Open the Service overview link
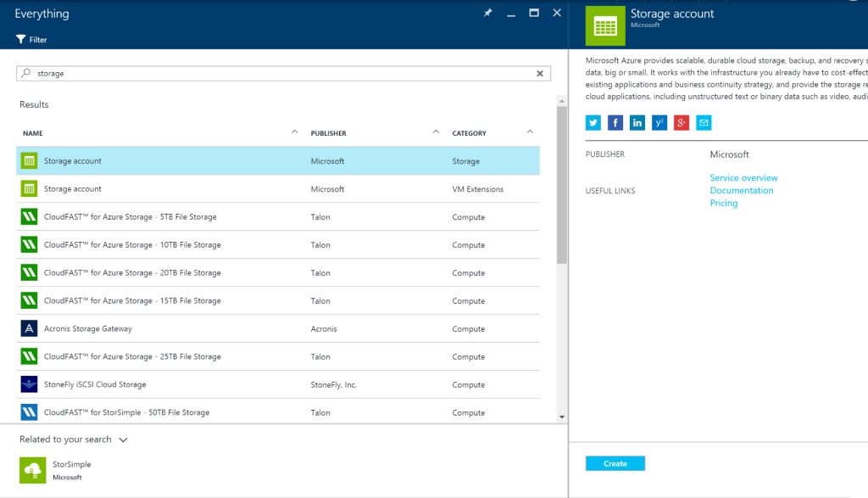868x498 pixels. click(x=743, y=177)
